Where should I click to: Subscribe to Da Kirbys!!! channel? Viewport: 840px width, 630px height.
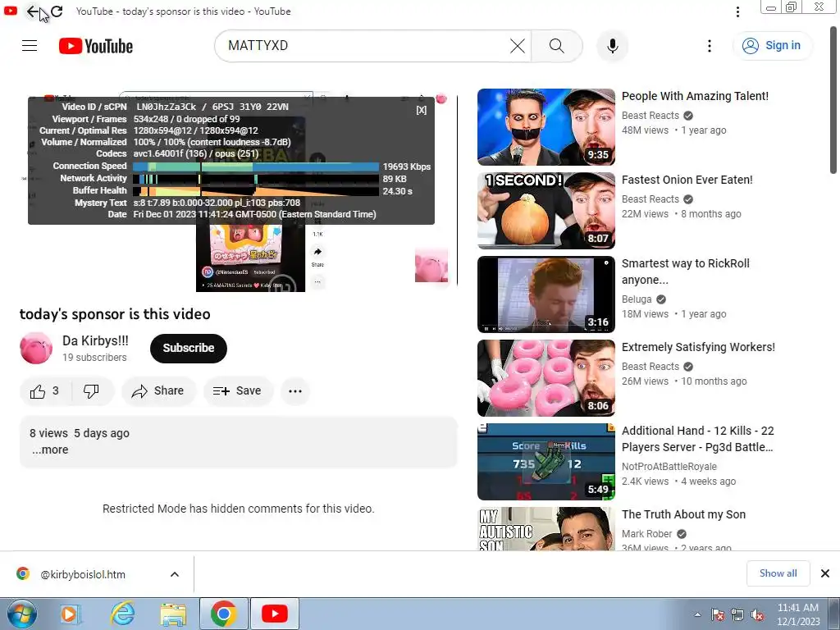[x=189, y=348]
